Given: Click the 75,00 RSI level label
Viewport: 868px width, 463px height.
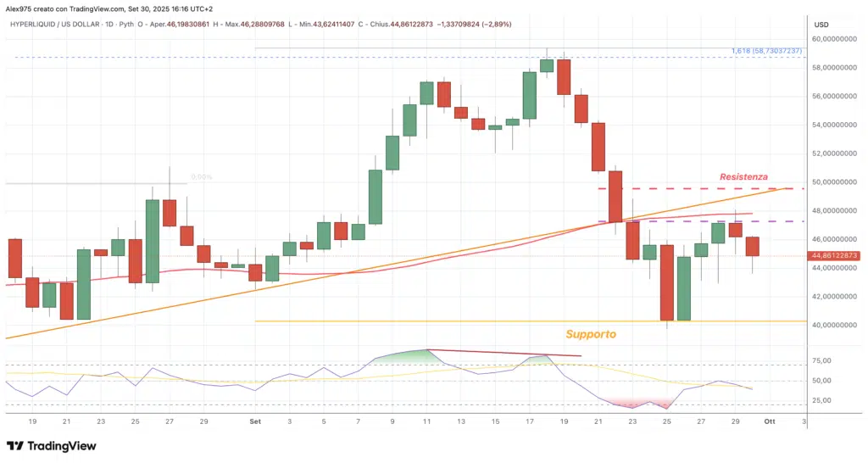Looking at the screenshot, I should point(819,360).
